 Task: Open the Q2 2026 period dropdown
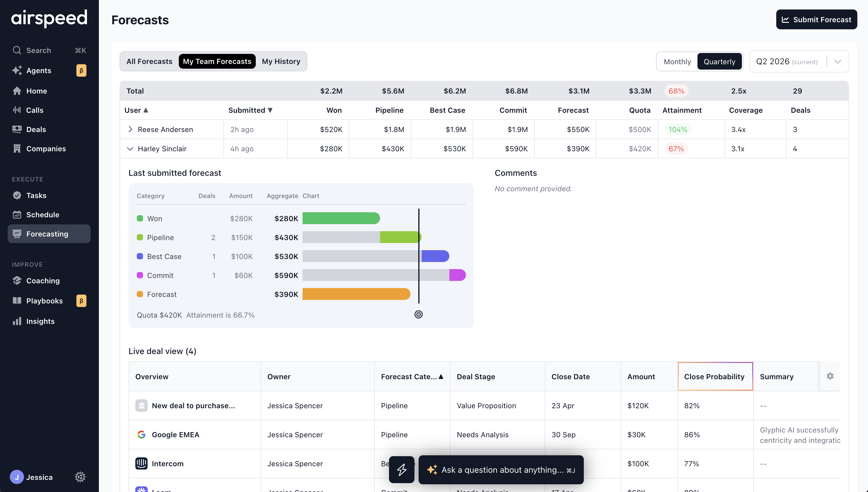click(x=799, y=62)
